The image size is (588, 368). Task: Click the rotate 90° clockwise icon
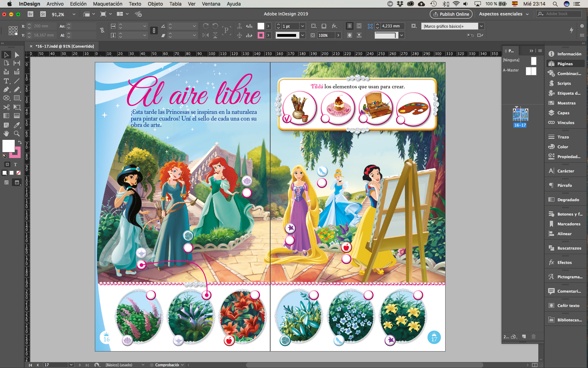coord(206,26)
